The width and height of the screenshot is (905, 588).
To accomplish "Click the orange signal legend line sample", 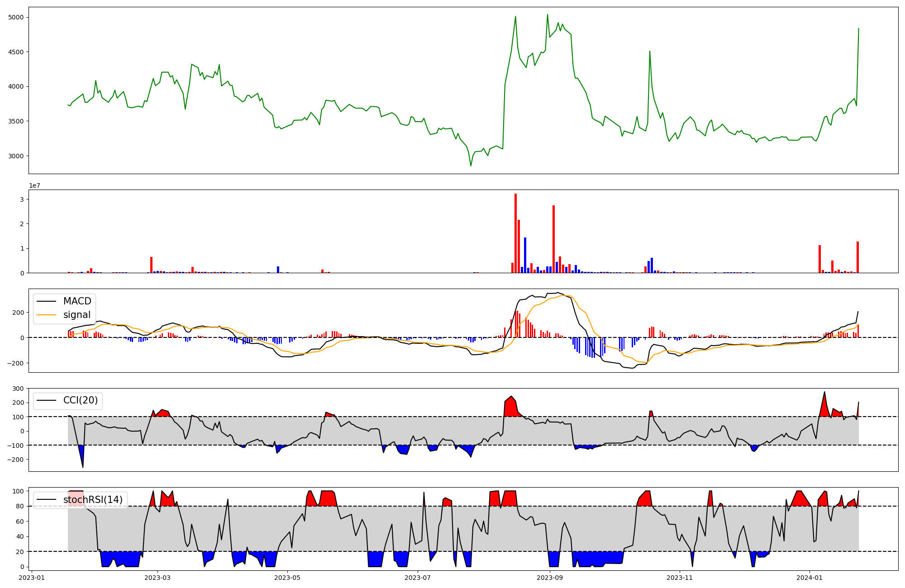I will pyautogui.click(x=46, y=315).
